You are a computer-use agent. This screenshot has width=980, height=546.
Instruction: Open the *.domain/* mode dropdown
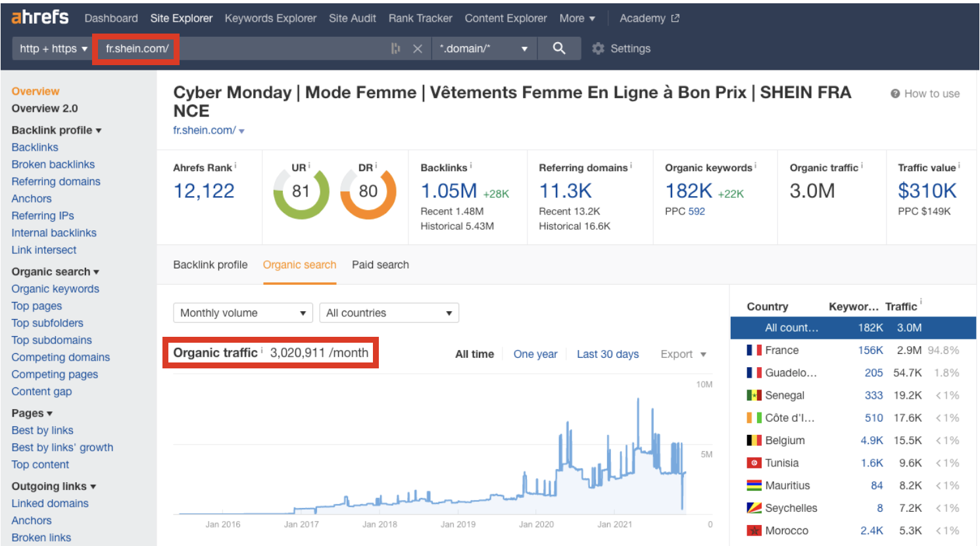pos(484,49)
